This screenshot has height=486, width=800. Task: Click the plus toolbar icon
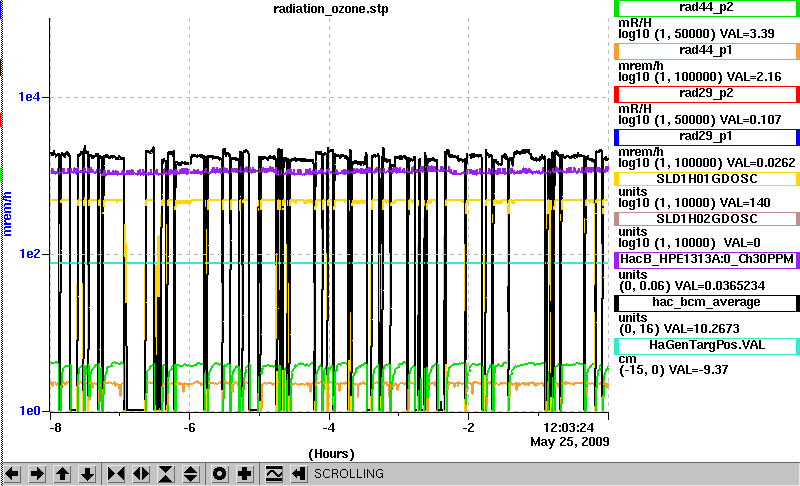tap(245, 474)
